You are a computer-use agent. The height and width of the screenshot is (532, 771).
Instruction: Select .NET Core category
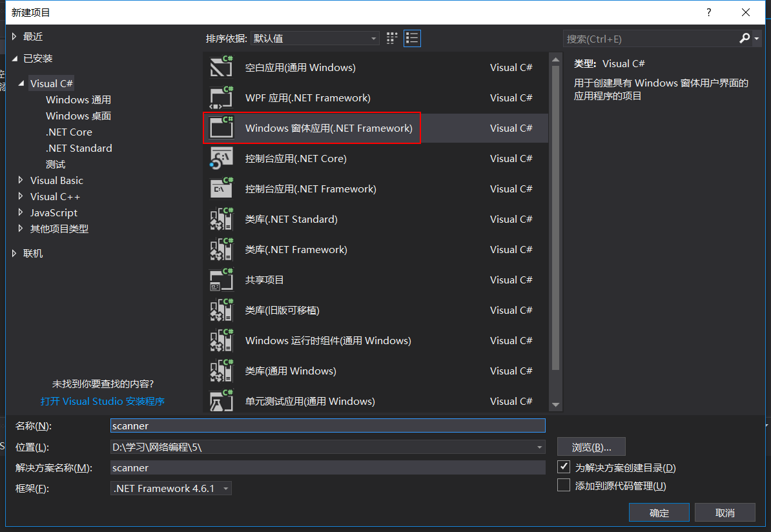69,132
